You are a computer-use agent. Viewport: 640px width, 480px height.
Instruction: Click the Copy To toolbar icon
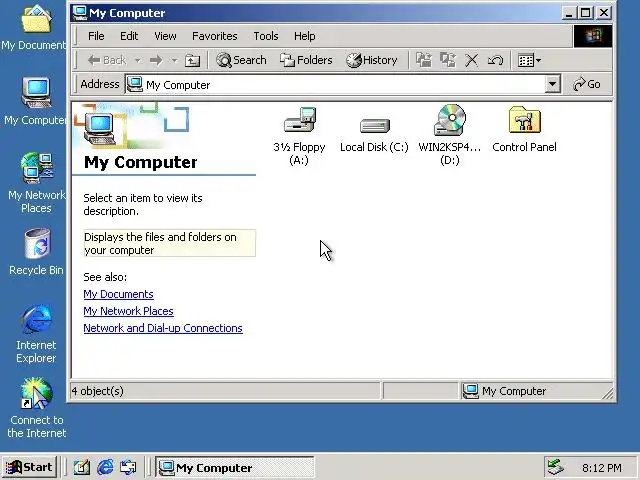click(x=448, y=60)
